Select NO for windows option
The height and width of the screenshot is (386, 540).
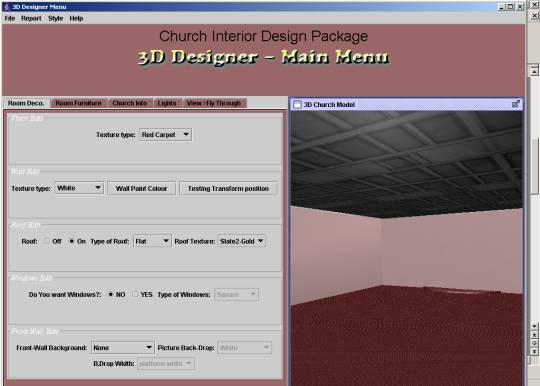click(111, 294)
